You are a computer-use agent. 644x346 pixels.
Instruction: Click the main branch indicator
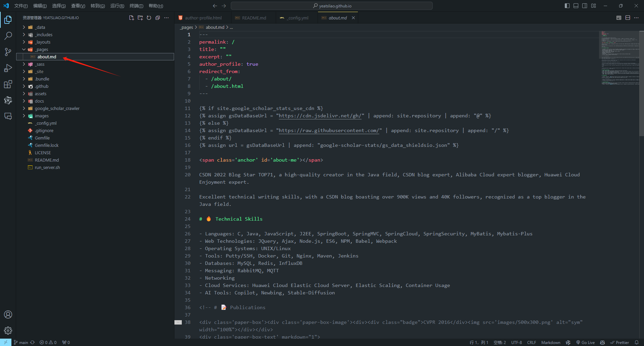[21, 342]
